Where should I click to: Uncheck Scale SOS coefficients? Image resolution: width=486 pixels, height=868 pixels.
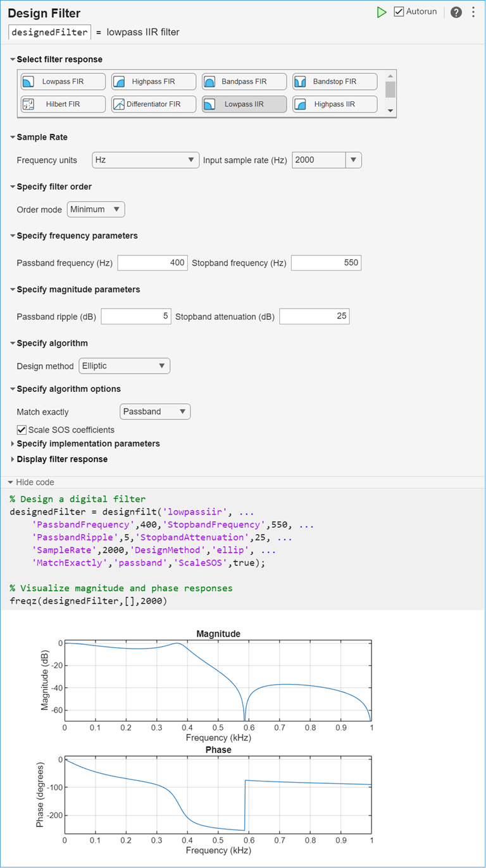tap(21, 429)
